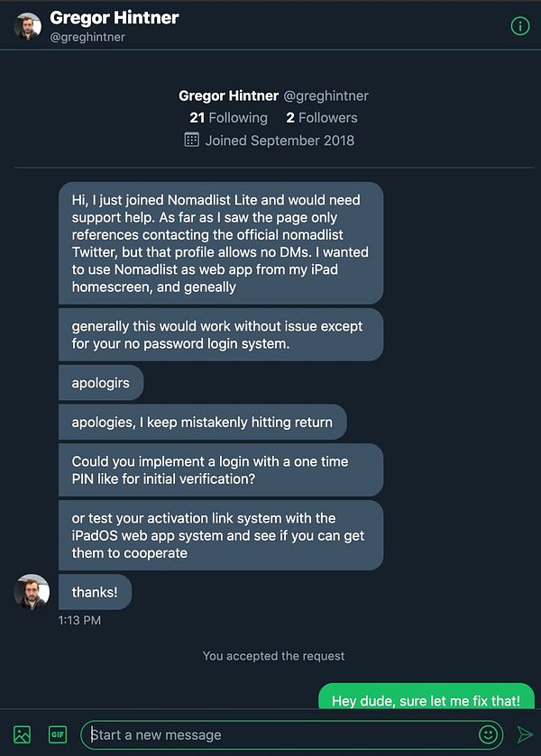
Task: Click the calendar icon beside Joined date
Action: click(x=191, y=140)
